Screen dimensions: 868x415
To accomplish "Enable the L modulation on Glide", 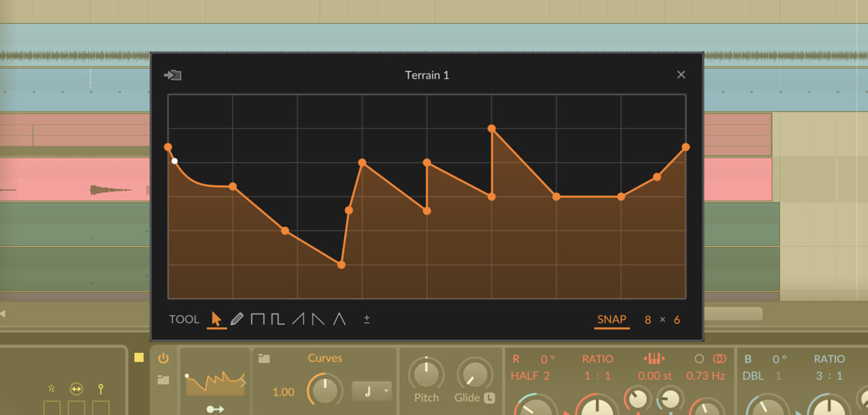I will tap(489, 397).
